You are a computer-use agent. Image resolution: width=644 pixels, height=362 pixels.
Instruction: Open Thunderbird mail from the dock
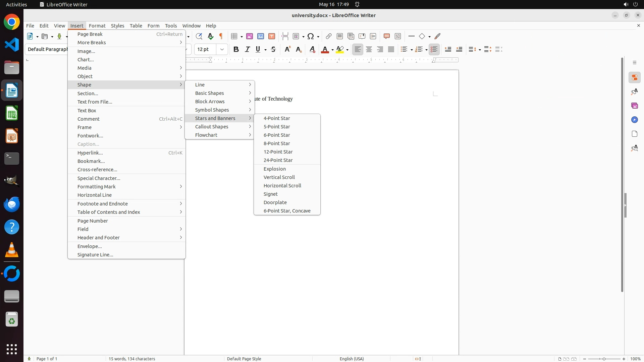[12, 204]
